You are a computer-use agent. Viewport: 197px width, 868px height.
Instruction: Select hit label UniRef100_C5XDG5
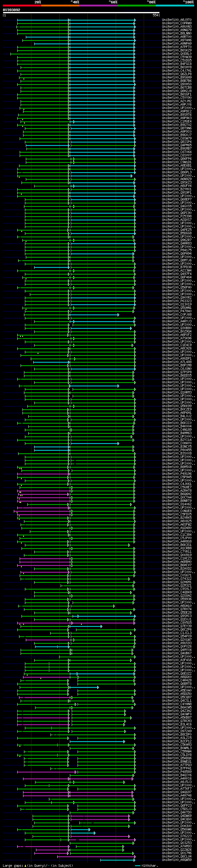[x=177, y=60]
